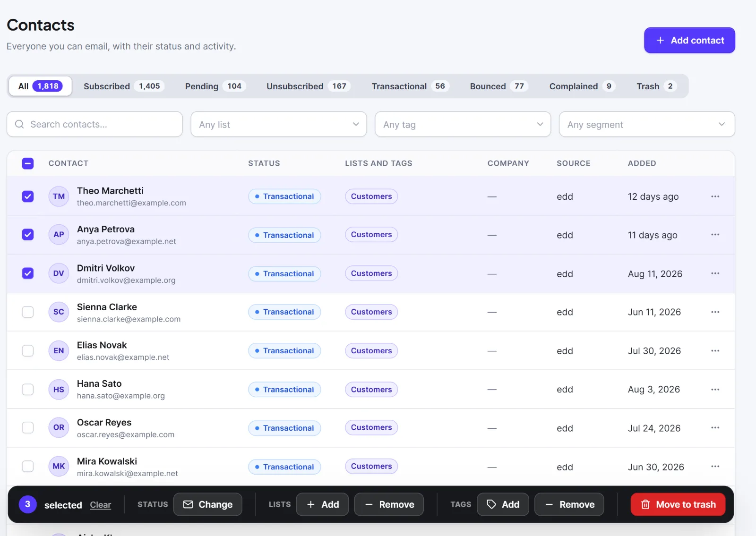Open row options for Oscar Reyes
Screen dimensions: 756x536
715,428
